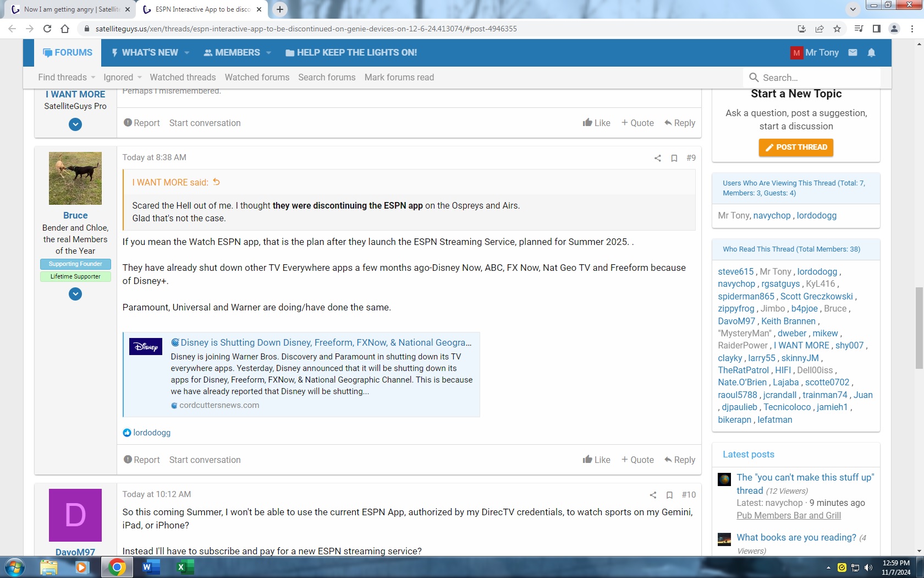Open the Watched forums menu item
The width and height of the screenshot is (924, 578).
[257, 78]
